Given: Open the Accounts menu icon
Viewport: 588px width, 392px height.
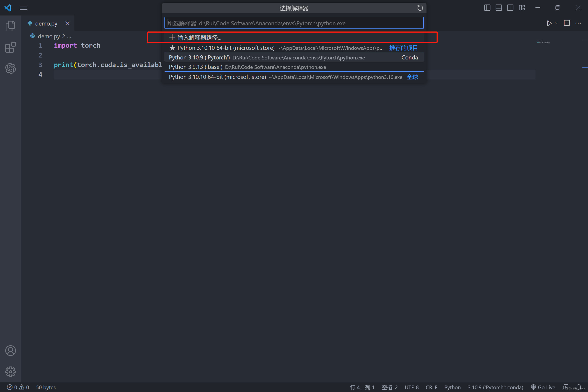Looking at the screenshot, I should click(10, 351).
